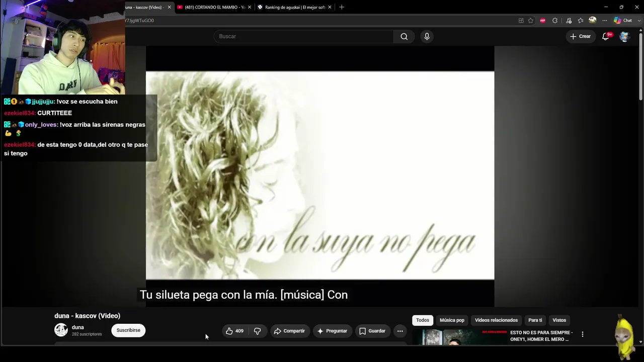Save video with Guardar button
This screenshot has height=362, width=644.
[x=372, y=331]
